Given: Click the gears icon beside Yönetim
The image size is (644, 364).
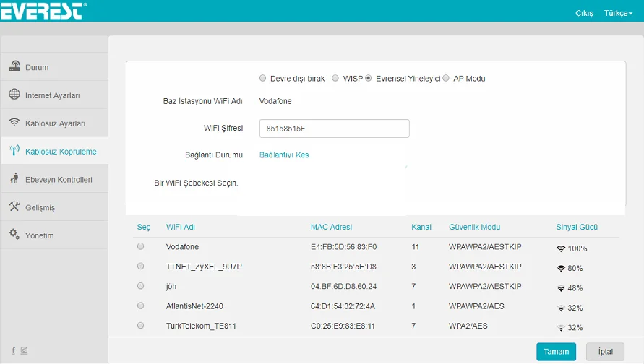Looking at the screenshot, I should coord(14,235).
